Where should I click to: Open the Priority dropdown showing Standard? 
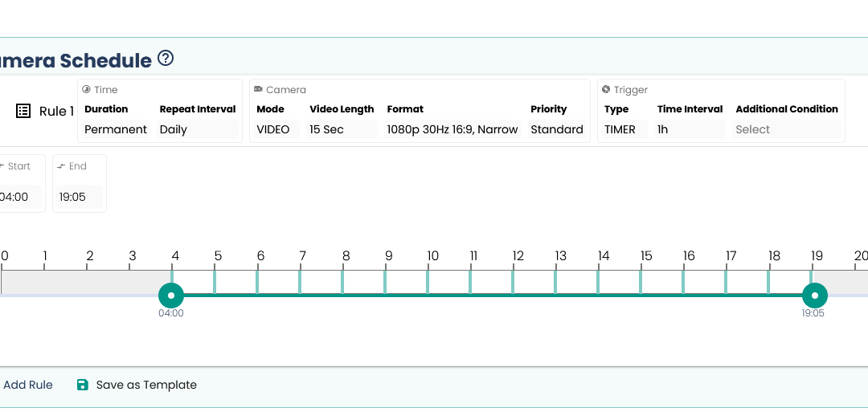[x=557, y=129]
